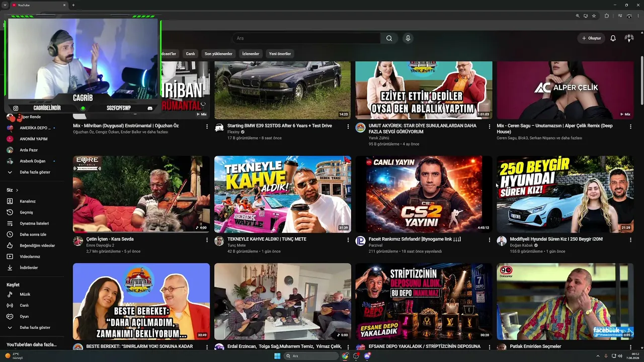The image size is (644, 362).
Task: Play the CS2 Yayını live stream thumbnail
Action: click(x=424, y=194)
